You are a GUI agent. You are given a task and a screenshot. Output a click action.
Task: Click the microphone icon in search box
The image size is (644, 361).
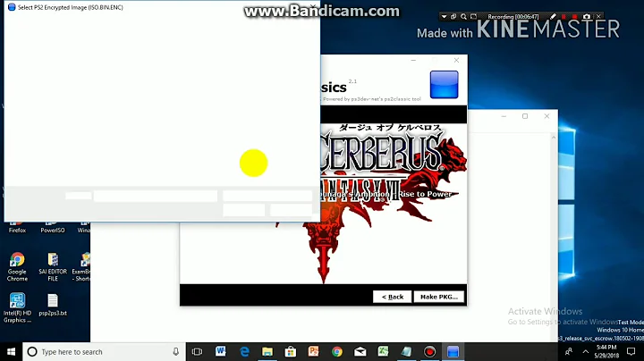(176, 351)
